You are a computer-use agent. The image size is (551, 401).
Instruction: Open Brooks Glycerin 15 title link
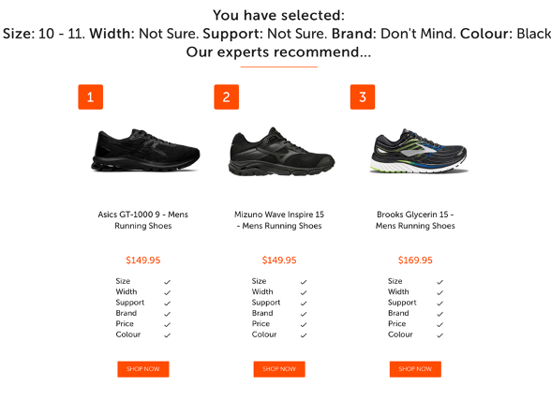point(415,220)
